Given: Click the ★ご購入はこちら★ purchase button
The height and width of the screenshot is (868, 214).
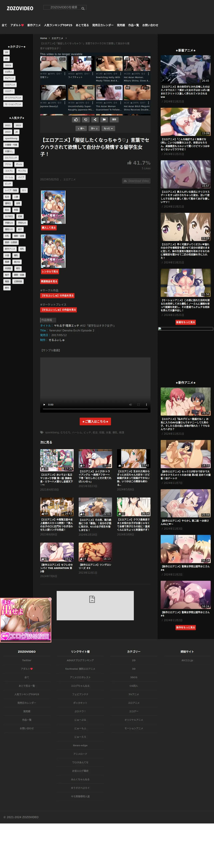Looking at the screenshot, I should click(x=95, y=421).
